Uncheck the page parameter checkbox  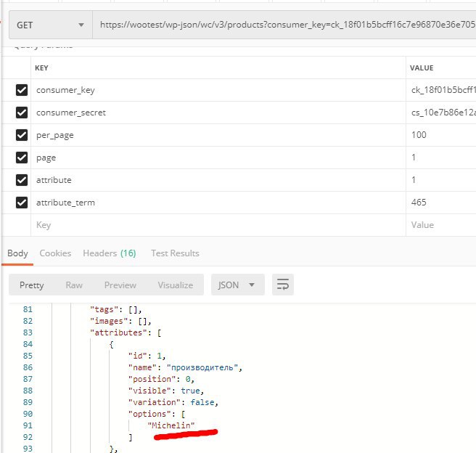22,158
